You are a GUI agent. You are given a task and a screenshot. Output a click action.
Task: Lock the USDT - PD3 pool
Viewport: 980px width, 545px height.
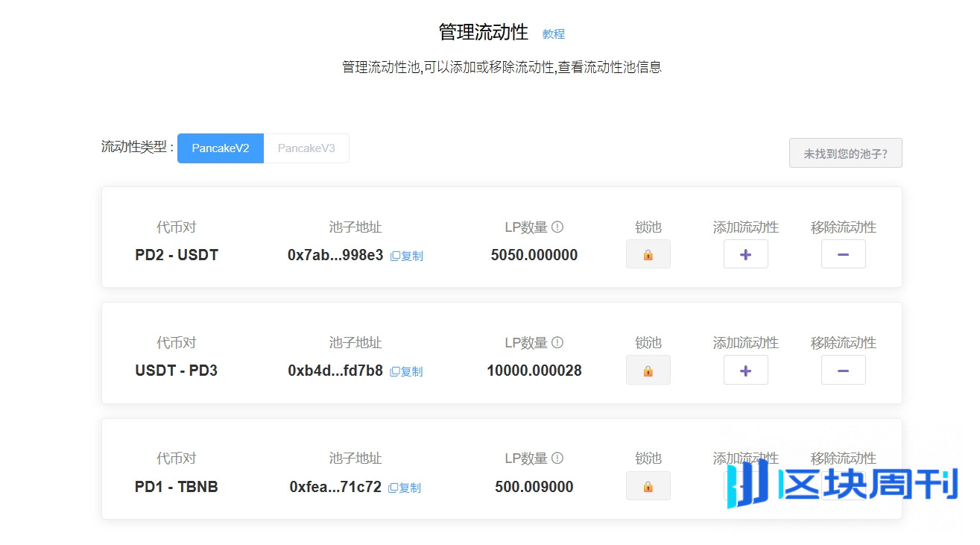pos(648,370)
